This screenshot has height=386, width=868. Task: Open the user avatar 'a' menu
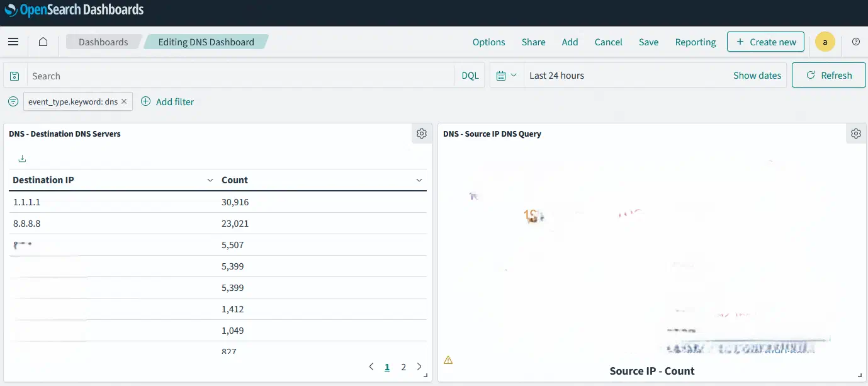825,42
